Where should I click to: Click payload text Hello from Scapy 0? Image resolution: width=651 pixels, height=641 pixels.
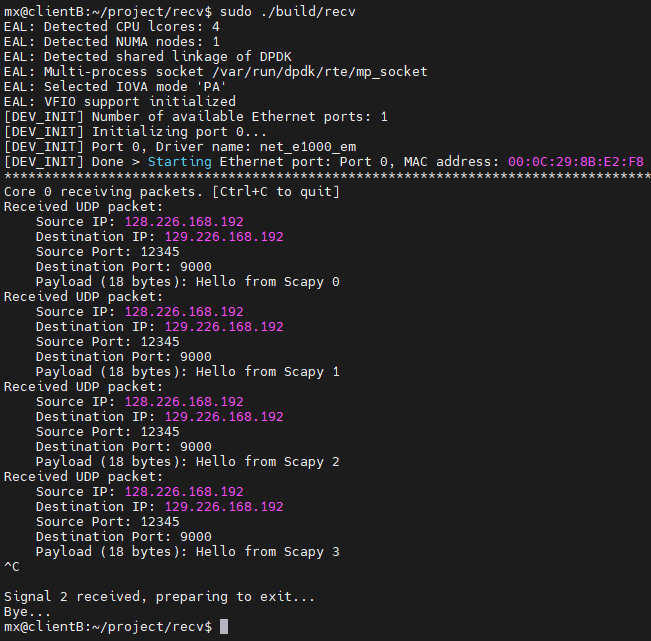267,282
